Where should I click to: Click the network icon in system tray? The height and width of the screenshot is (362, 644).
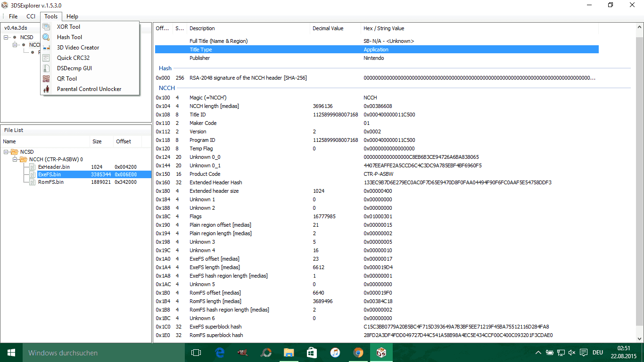pos(561,353)
